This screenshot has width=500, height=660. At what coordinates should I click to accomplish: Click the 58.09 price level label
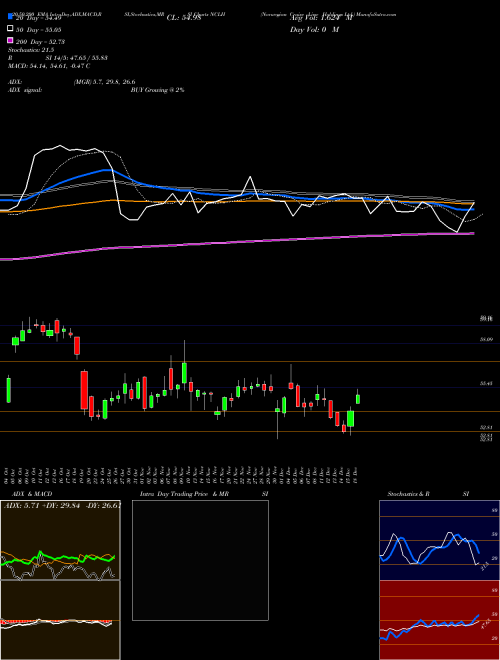(x=487, y=339)
